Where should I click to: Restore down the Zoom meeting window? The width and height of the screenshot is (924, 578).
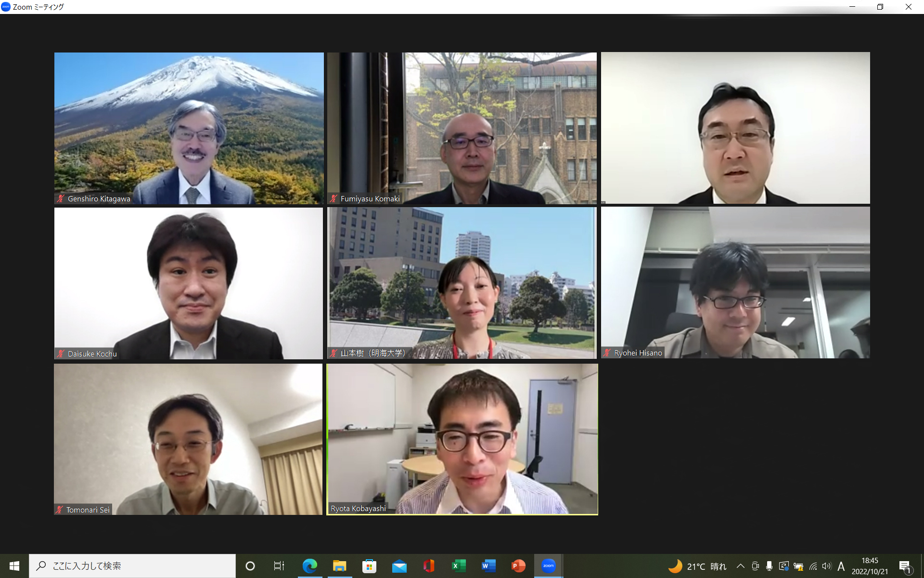[x=880, y=7]
